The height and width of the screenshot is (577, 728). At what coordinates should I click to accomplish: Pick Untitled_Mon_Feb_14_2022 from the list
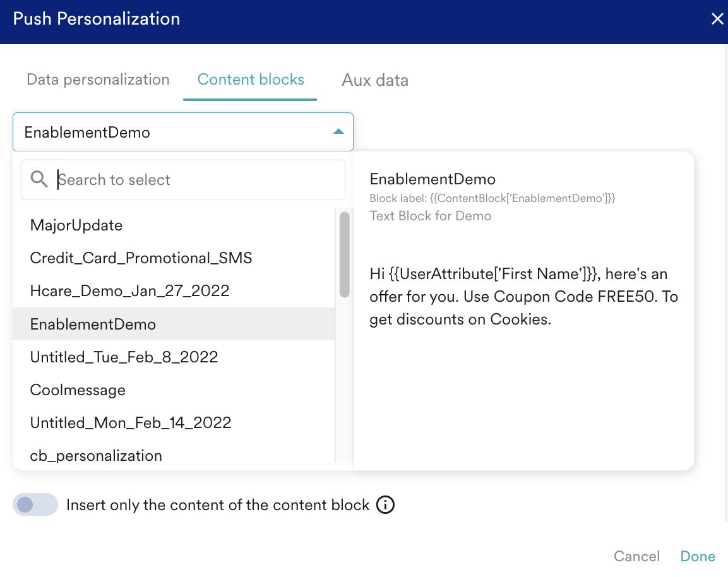click(131, 423)
